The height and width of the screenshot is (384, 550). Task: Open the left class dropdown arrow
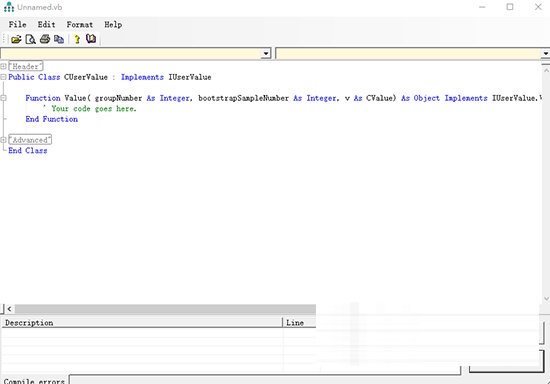click(x=266, y=53)
